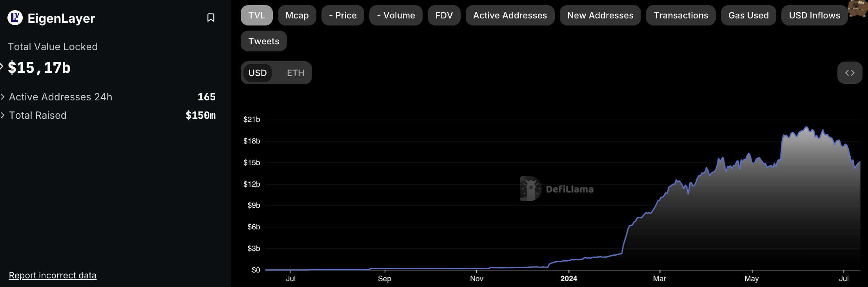The width and height of the screenshot is (868, 287).
Task: Click the Mar label on the time axis
Action: tap(659, 278)
